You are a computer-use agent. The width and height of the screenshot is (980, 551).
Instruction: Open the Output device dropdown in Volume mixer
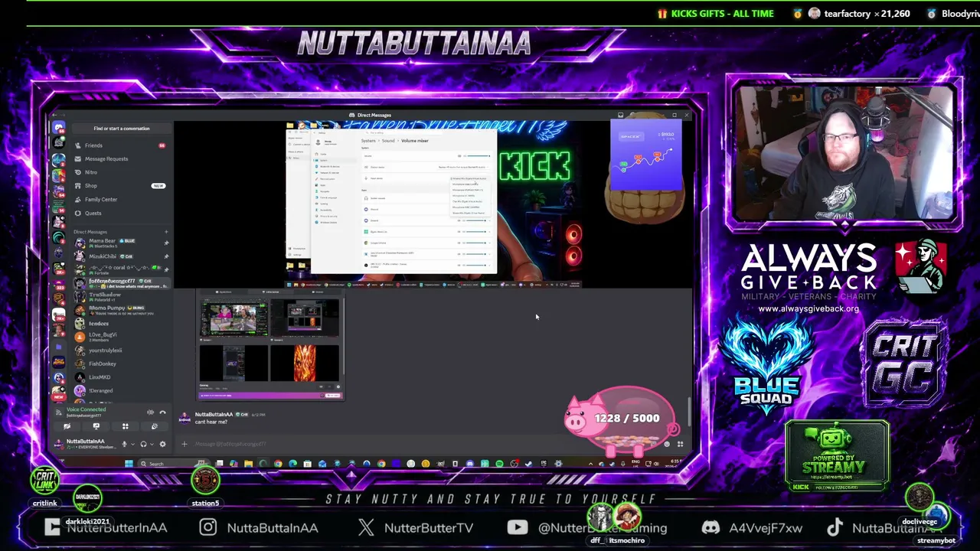click(x=465, y=167)
